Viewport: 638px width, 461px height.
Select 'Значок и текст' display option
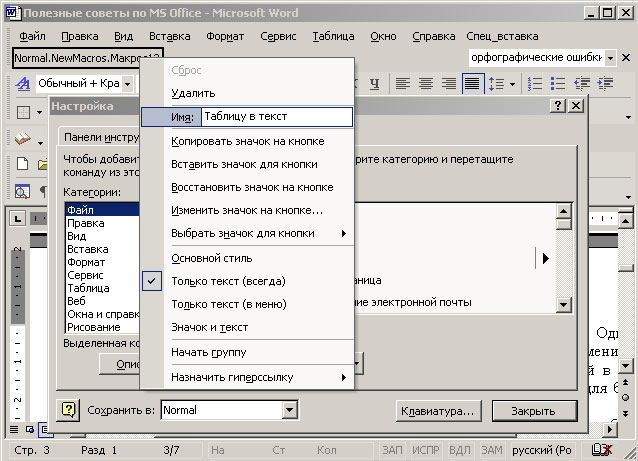pos(209,327)
